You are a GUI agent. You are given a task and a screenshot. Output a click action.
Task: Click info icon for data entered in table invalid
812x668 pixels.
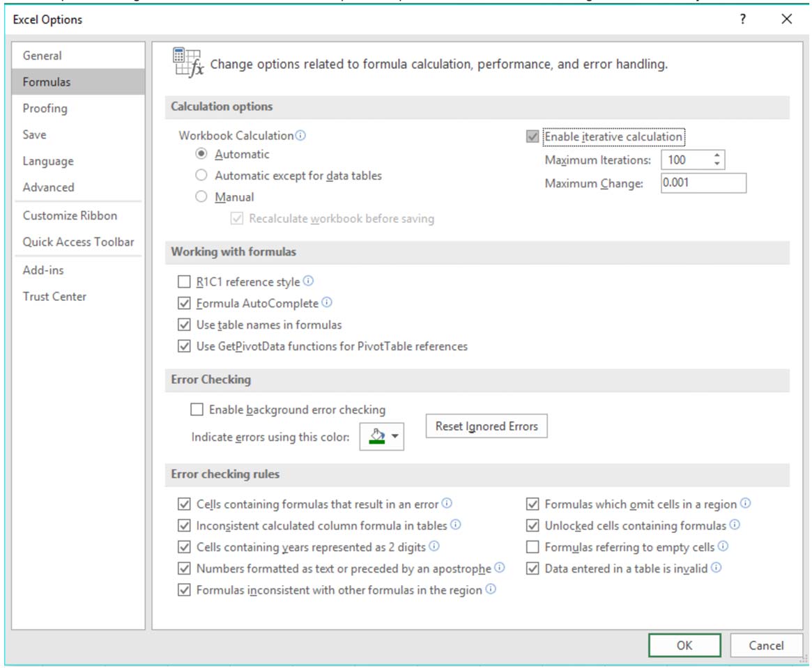pos(716,568)
